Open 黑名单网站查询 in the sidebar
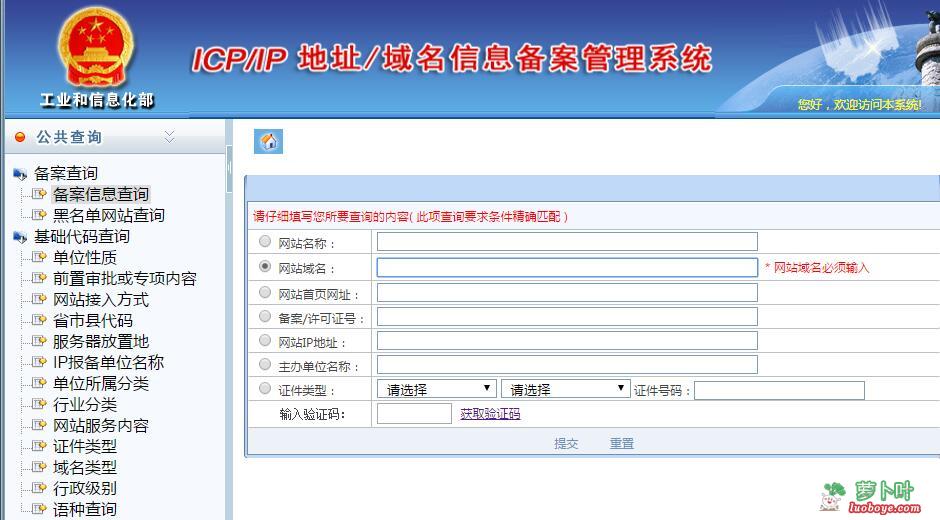The height and width of the screenshot is (520, 940). 109,215
